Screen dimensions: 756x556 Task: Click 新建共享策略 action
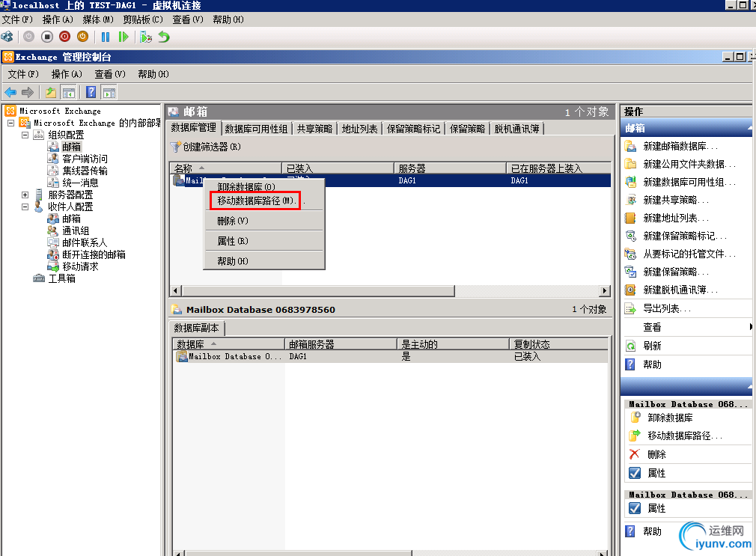point(675,200)
